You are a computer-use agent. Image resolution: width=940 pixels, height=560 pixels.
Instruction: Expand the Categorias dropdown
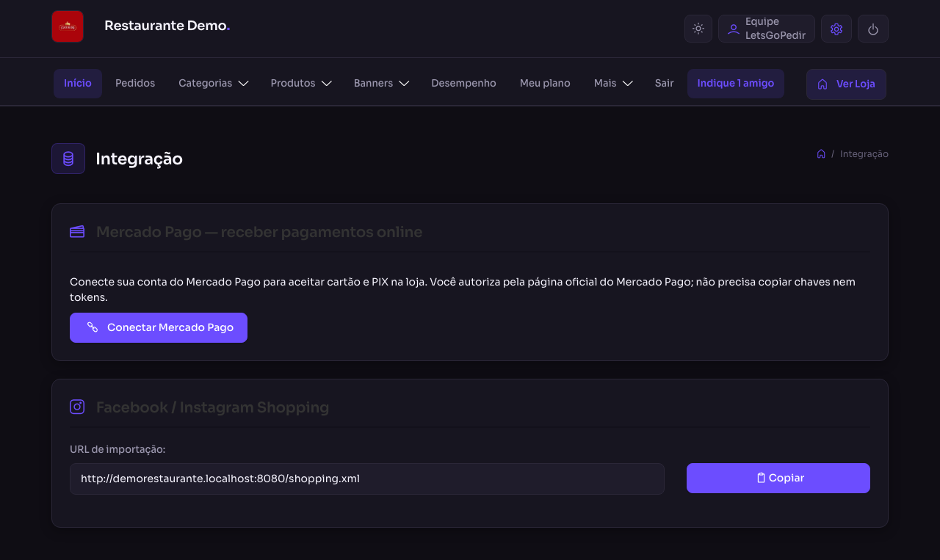pos(214,83)
